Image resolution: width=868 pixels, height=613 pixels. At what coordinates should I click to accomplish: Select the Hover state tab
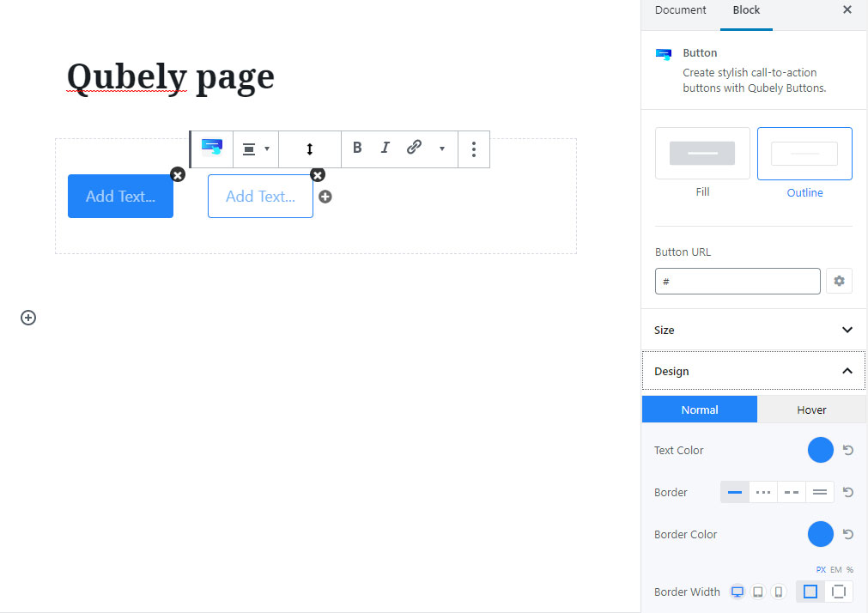point(811,410)
